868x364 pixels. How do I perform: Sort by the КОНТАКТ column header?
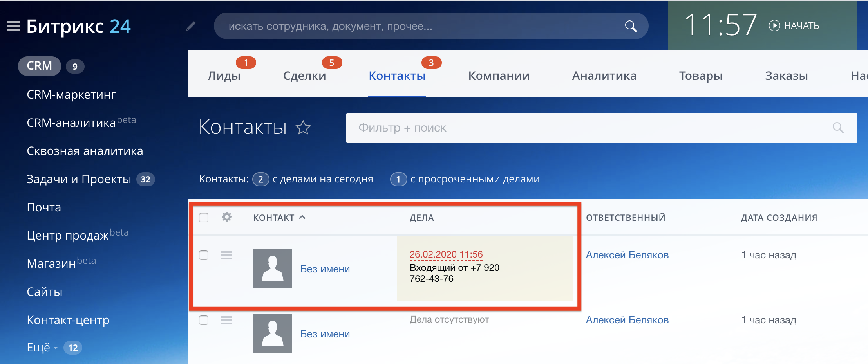click(274, 218)
